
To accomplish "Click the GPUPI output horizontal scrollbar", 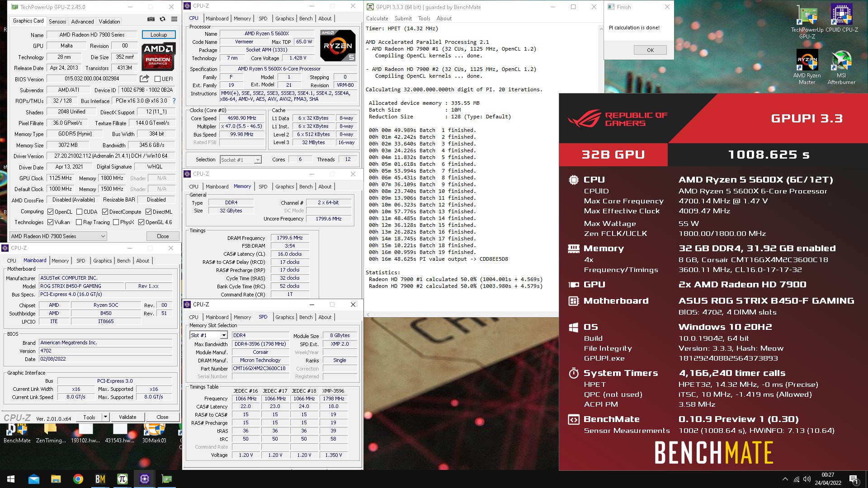I will tap(461, 314).
